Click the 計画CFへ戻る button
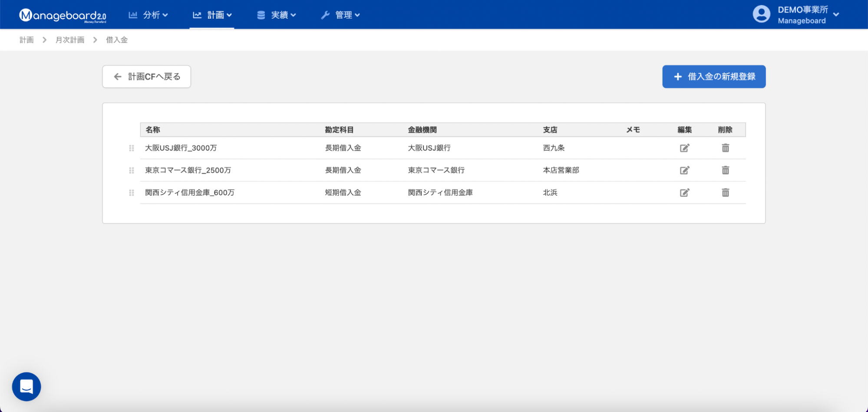Viewport: 868px width, 412px height. tap(147, 76)
